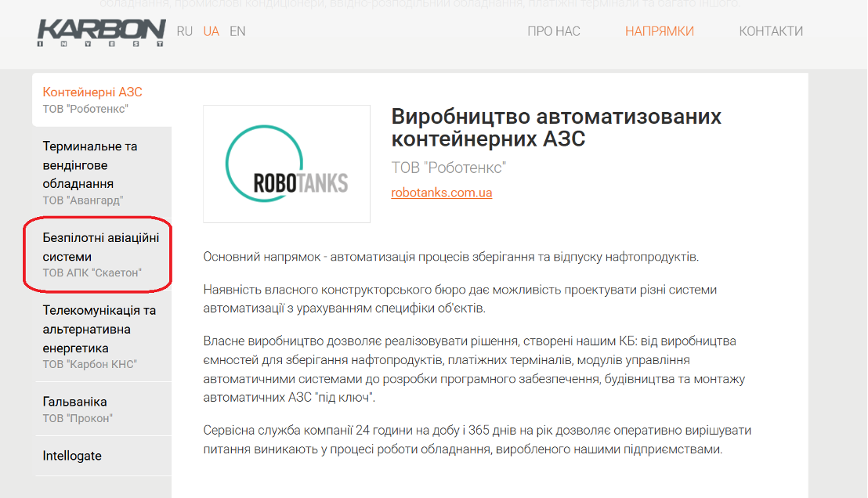Change language to EN
Image resolution: width=868 pixels, height=498 pixels.
[237, 31]
